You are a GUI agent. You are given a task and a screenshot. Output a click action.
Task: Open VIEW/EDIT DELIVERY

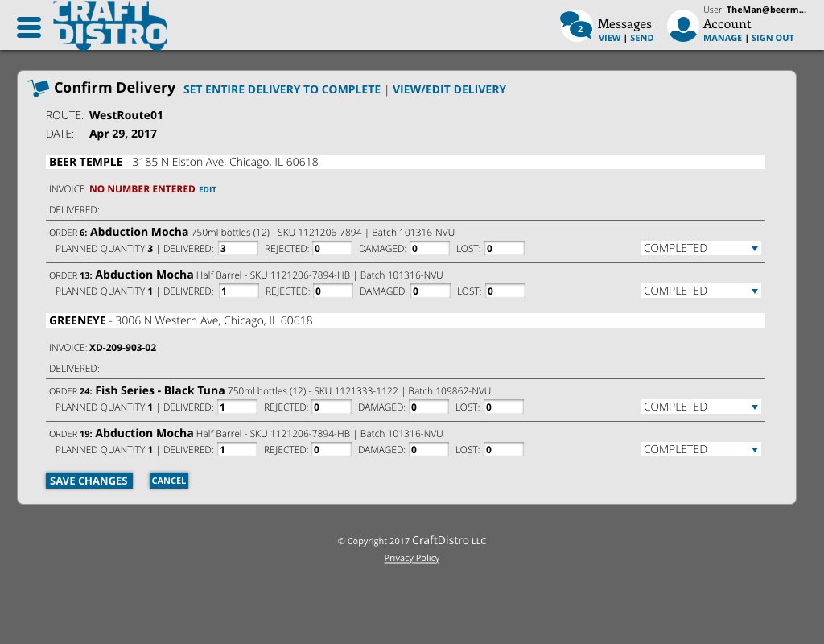pos(449,89)
